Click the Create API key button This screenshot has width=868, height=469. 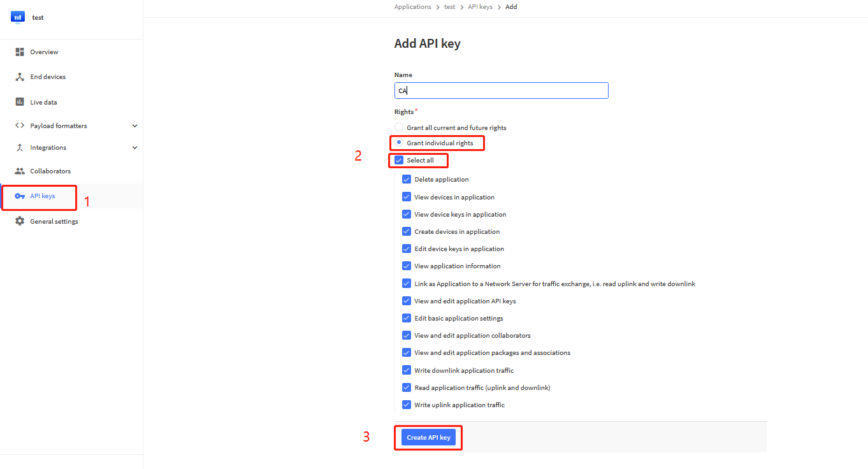click(x=428, y=438)
